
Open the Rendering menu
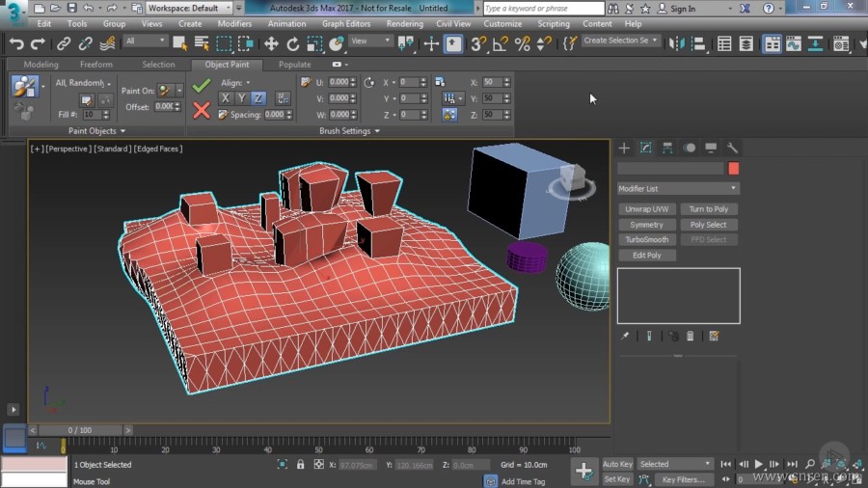tap(404, 23)
